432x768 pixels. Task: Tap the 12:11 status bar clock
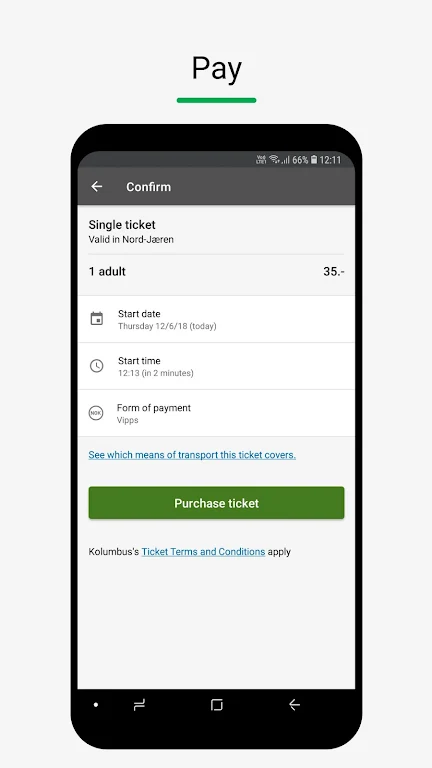pos(330,160)
